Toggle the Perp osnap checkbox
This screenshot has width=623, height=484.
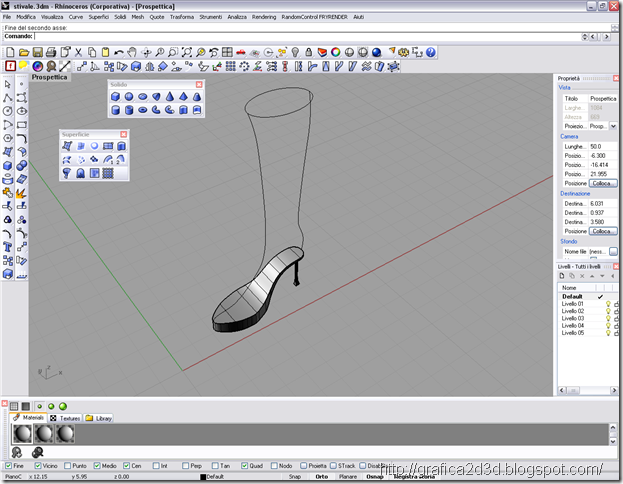tap(186, 465)
